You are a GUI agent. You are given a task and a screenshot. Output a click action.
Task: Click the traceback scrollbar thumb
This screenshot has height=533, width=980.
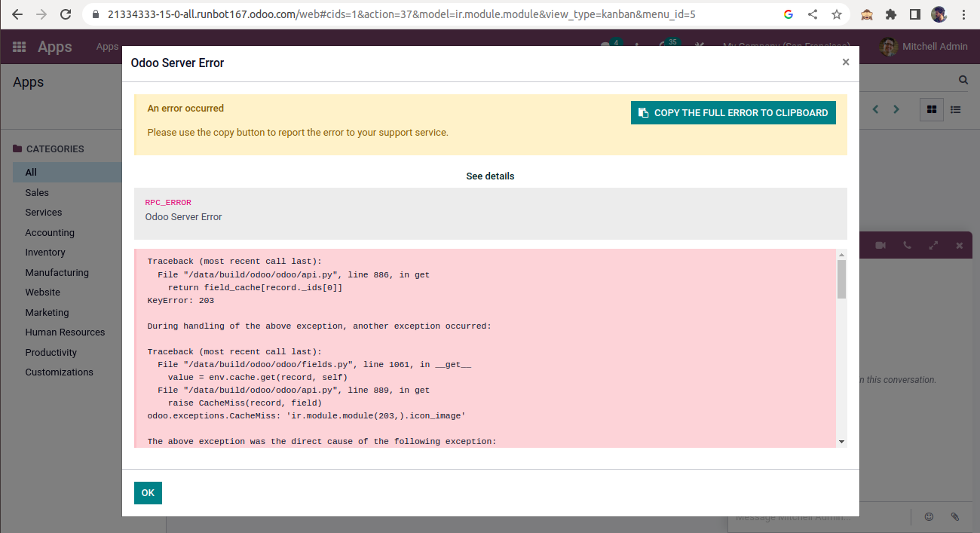(842, 280)
